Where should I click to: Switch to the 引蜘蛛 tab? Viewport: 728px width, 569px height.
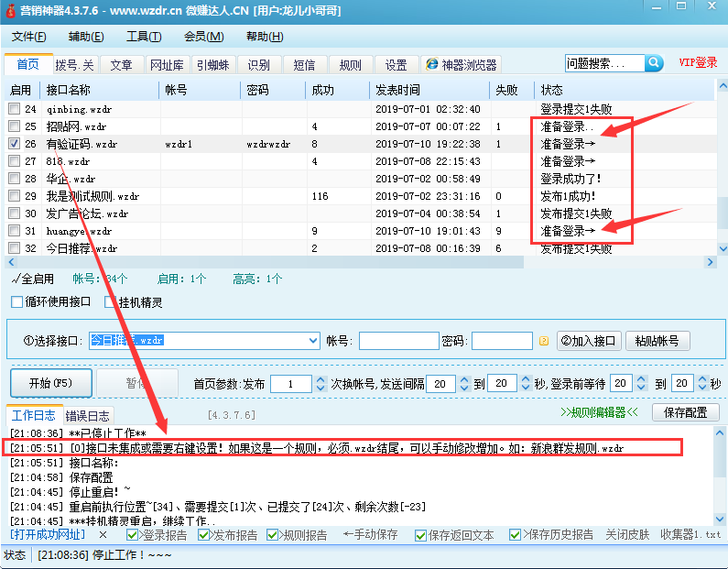[x=212, y=64]
